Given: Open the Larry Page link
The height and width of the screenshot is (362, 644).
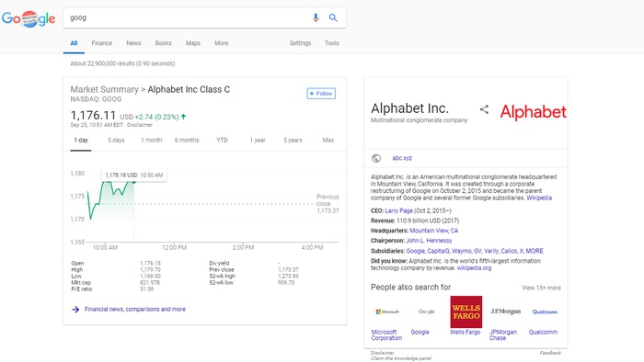Looking at the screenshot, I should (398, 210).
